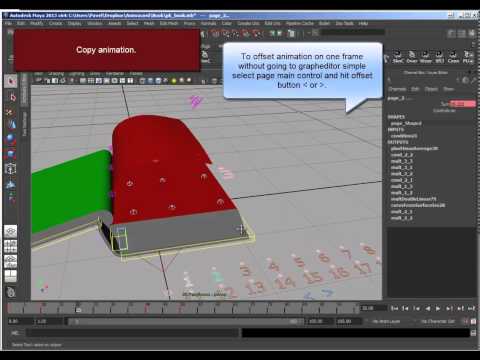Open the Script Editor icon
480x360 pixels.
(x=473, y=333)
